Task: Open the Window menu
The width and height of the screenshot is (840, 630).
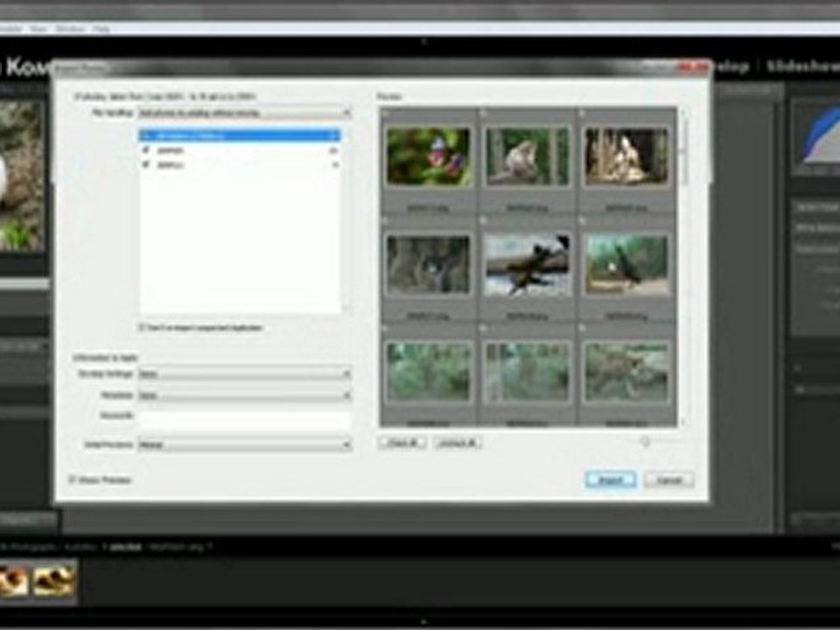Action: pyautogui.click(x=70, y=28)
